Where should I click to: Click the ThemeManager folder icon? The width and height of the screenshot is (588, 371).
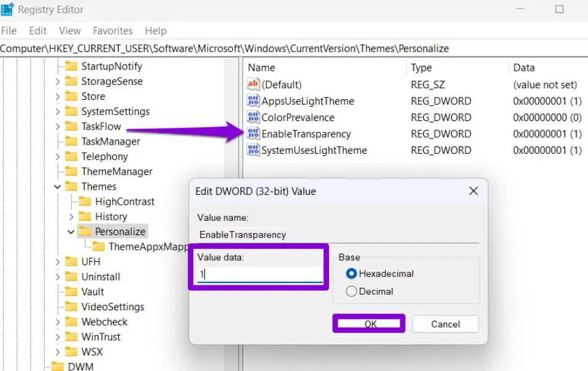(x=71, y=171)
